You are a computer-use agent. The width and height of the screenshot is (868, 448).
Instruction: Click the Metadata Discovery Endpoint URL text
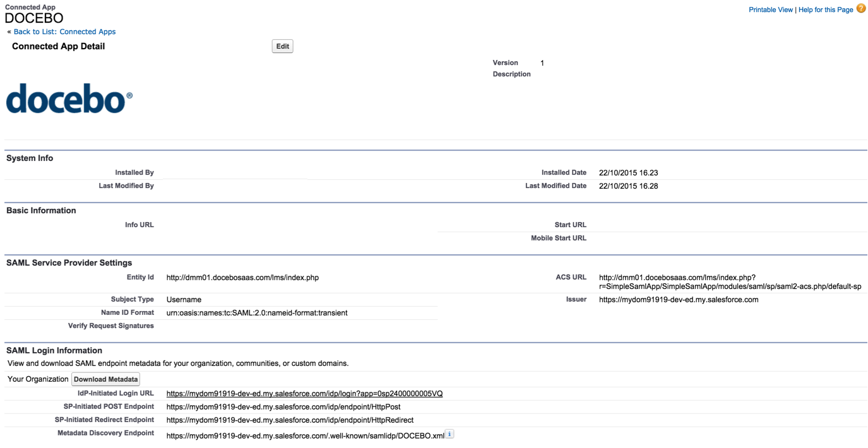tap(305, 436)
